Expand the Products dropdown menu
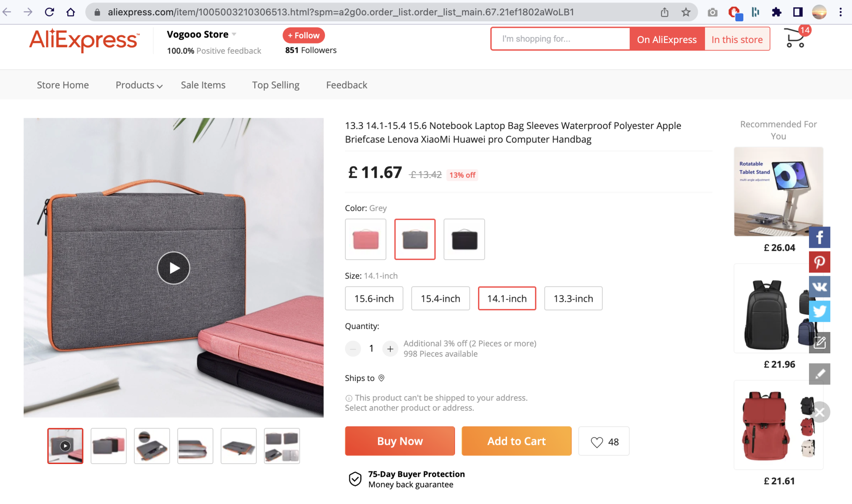The image size is (852, 504). click(x=139, y=85)
